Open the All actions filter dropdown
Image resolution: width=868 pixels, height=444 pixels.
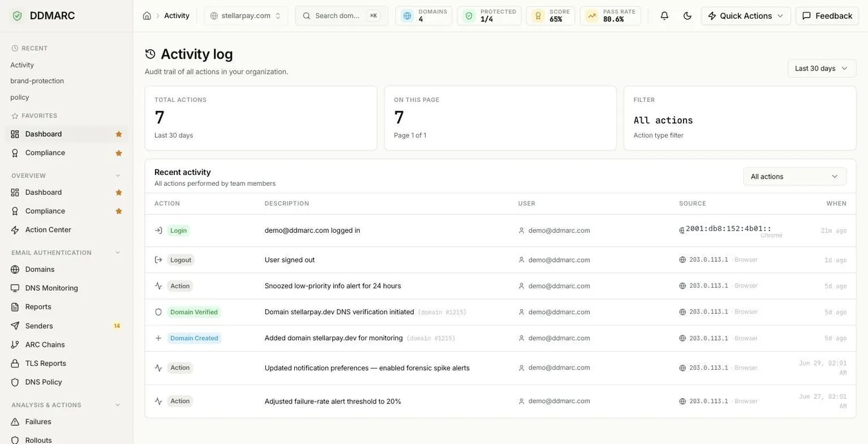[794, 176]
